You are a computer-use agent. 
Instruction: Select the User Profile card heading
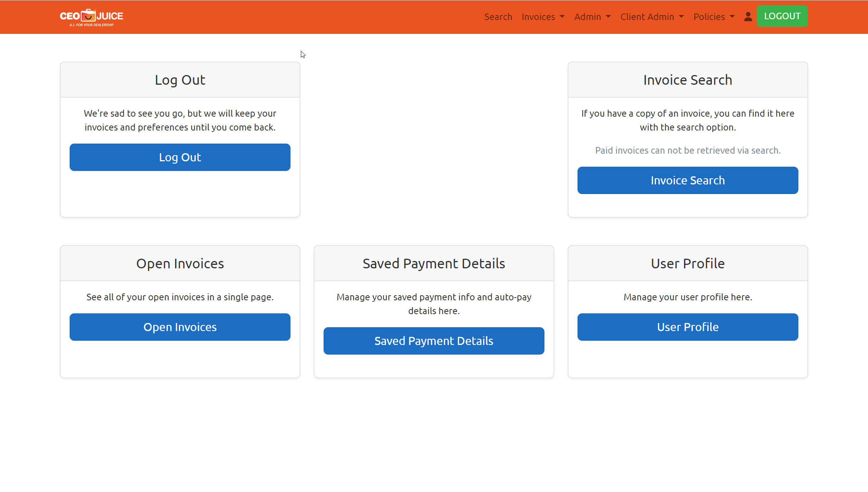[688, 263]
